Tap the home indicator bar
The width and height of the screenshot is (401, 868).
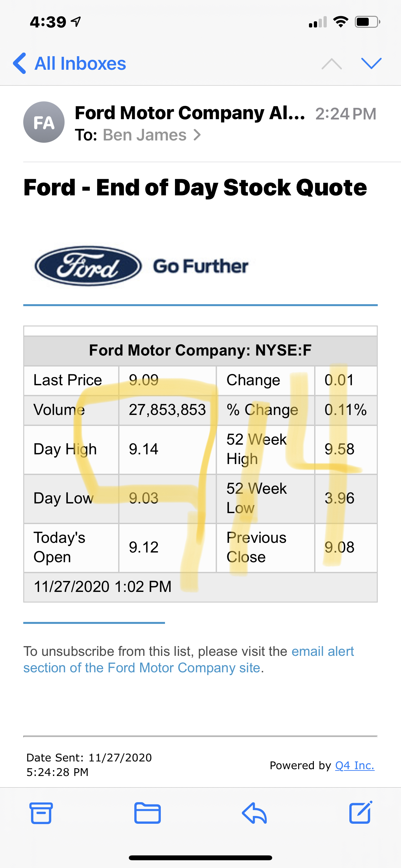pyautogui.click(x=200, y=858)
